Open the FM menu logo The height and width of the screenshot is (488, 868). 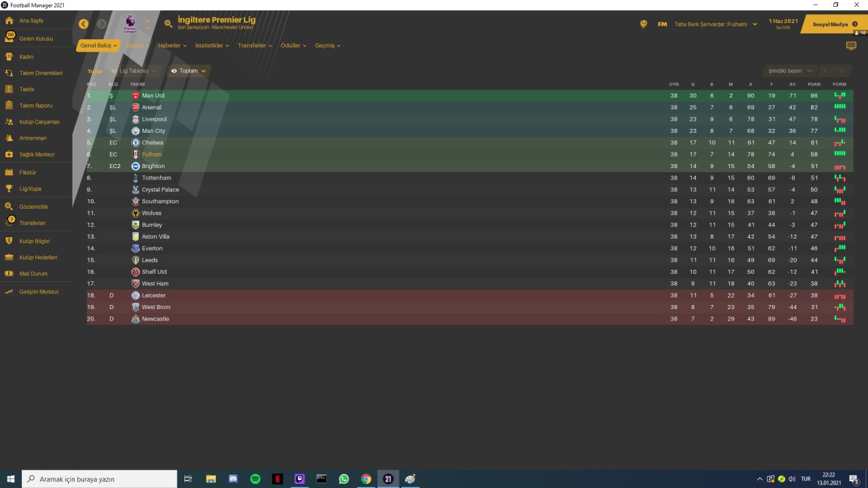point(663,24)
